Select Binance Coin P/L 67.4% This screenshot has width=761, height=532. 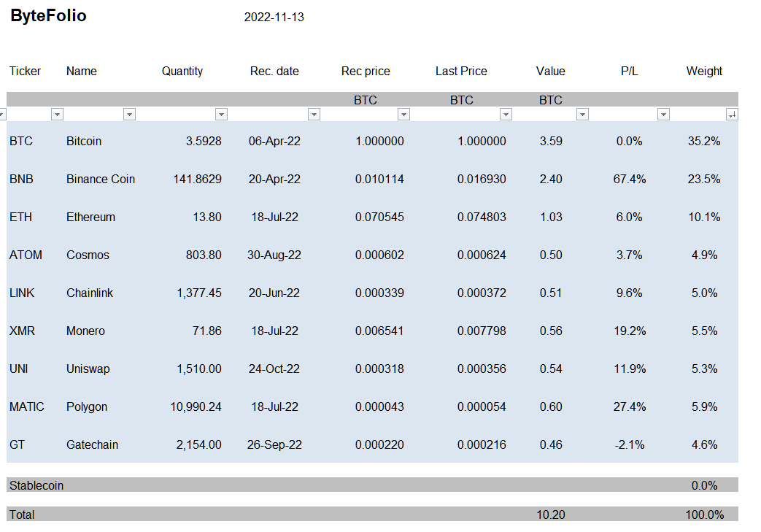(630, 179)
